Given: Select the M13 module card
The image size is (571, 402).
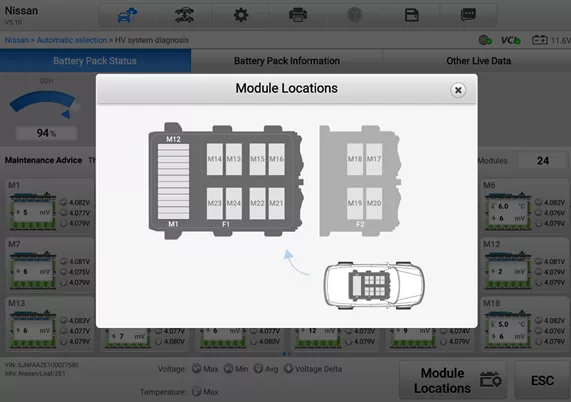Looking at the screenshot, I should [50, 324].
